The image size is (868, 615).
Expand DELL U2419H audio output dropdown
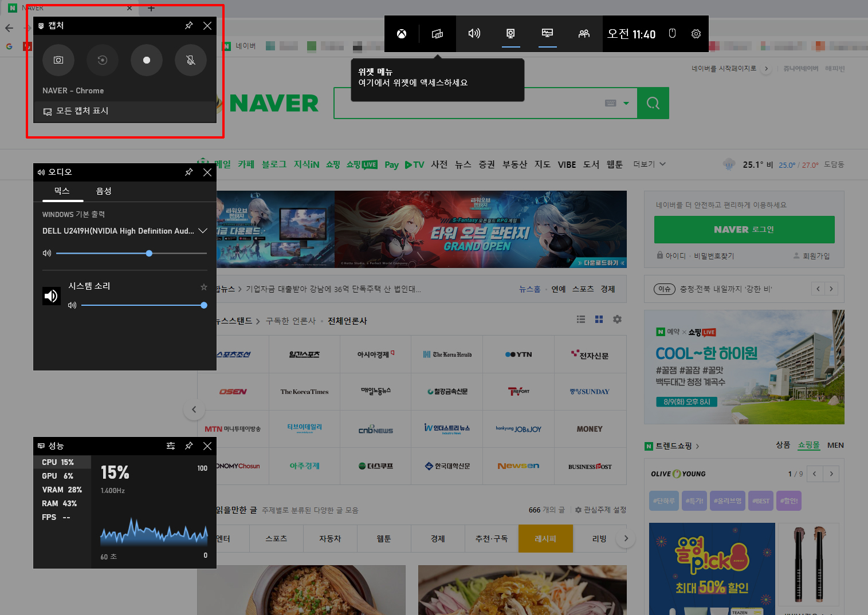(202, 231)
